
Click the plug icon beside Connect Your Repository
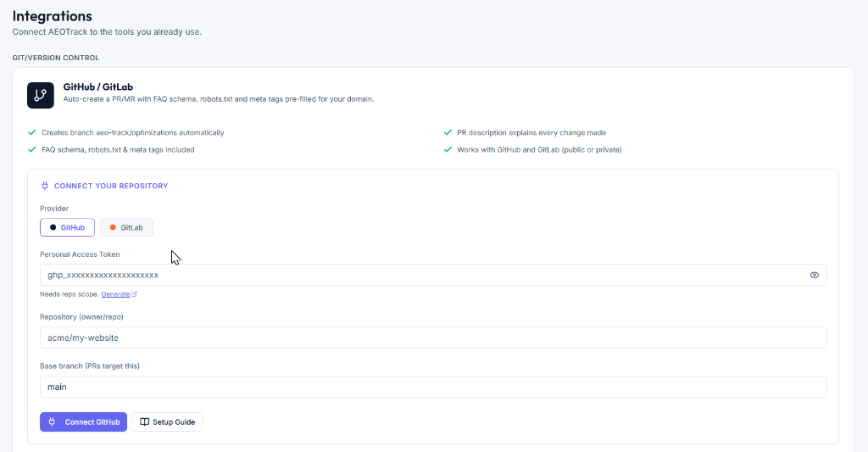click(x=45, y=186)
